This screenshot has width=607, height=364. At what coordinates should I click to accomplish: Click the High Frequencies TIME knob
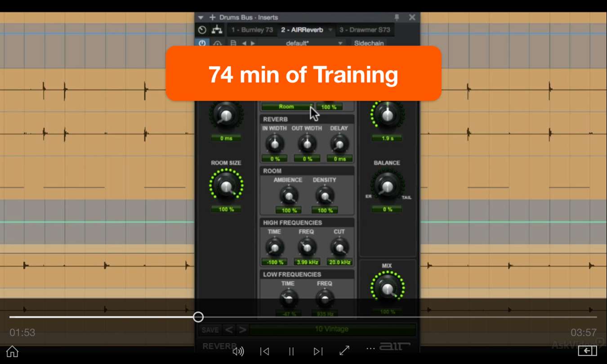[x=275, y=247]
